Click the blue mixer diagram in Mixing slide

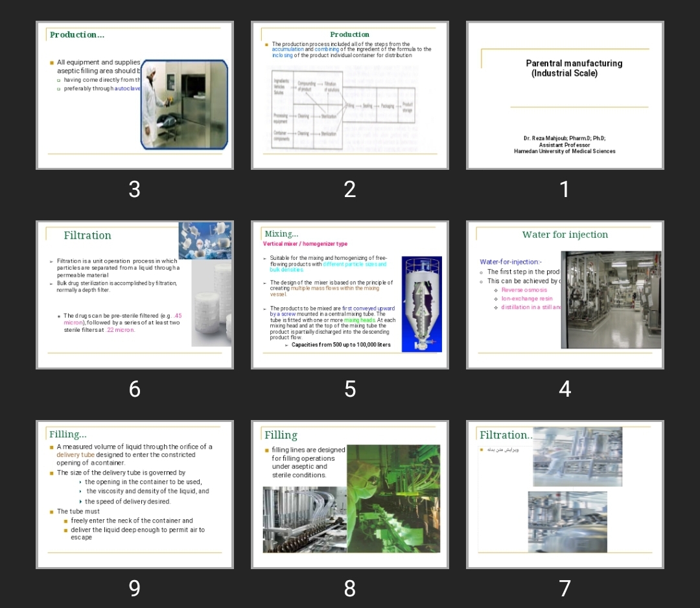click(x=421, y=304)
